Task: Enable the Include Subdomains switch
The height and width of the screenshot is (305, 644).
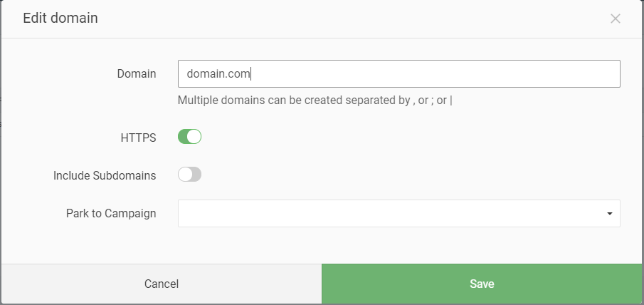Action: click(x=189, y=175)
